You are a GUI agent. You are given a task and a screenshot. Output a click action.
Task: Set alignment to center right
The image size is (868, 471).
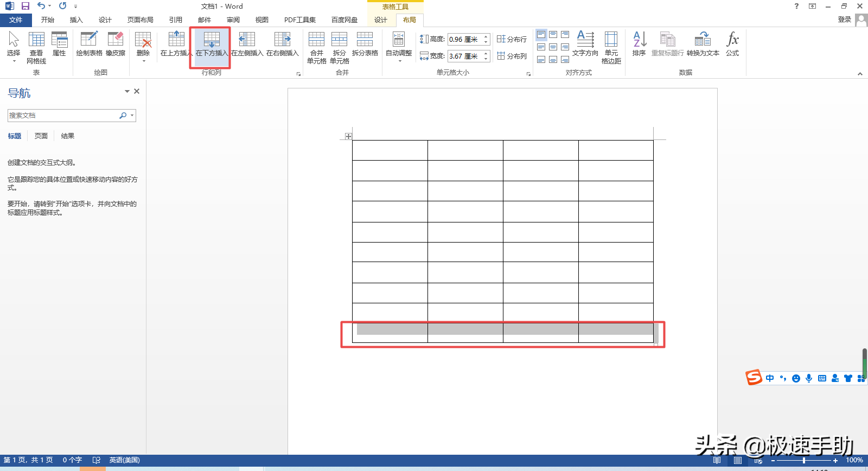[565, 47]
